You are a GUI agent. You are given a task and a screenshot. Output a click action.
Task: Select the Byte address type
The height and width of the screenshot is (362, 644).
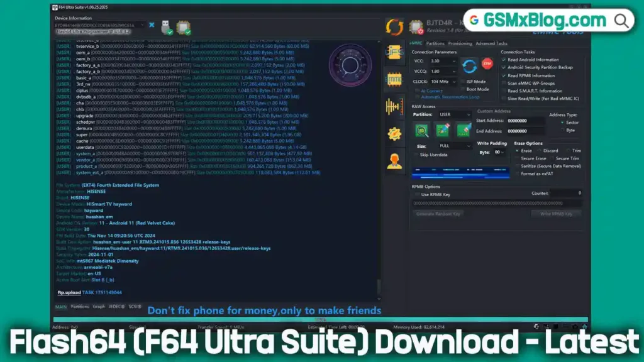(x=562, y=130)
